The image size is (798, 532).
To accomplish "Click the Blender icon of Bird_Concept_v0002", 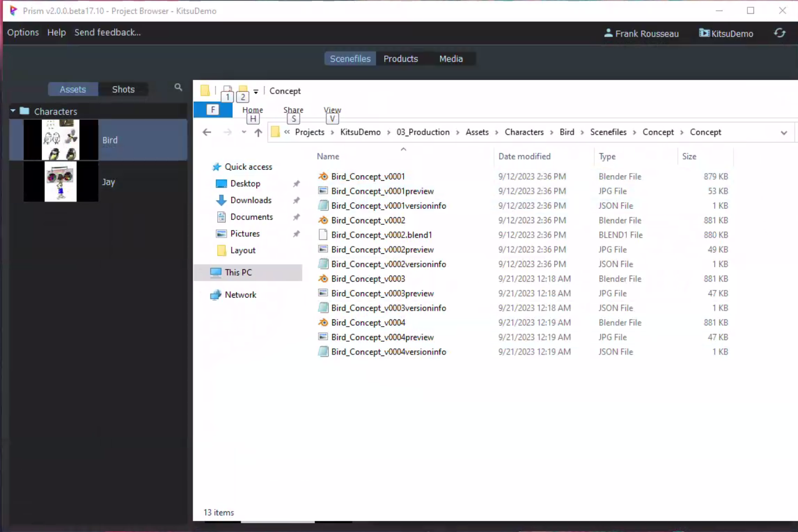I will (x=323, y=220).
